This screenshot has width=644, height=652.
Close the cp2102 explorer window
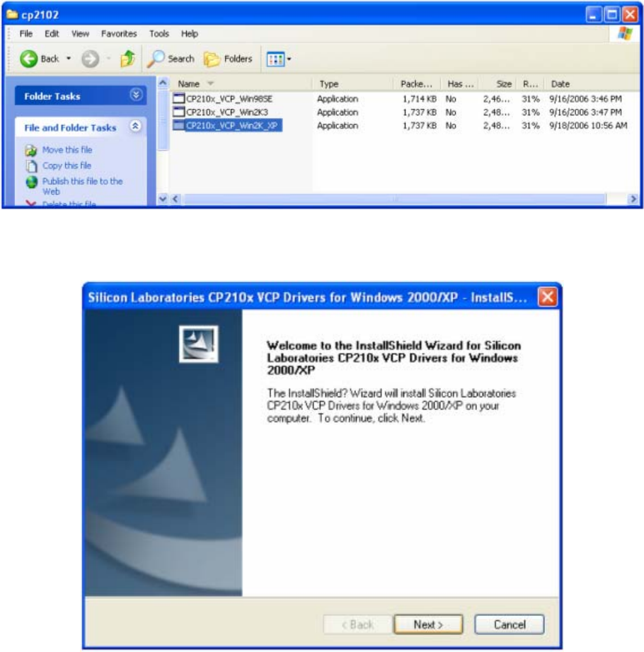[630, 15]
